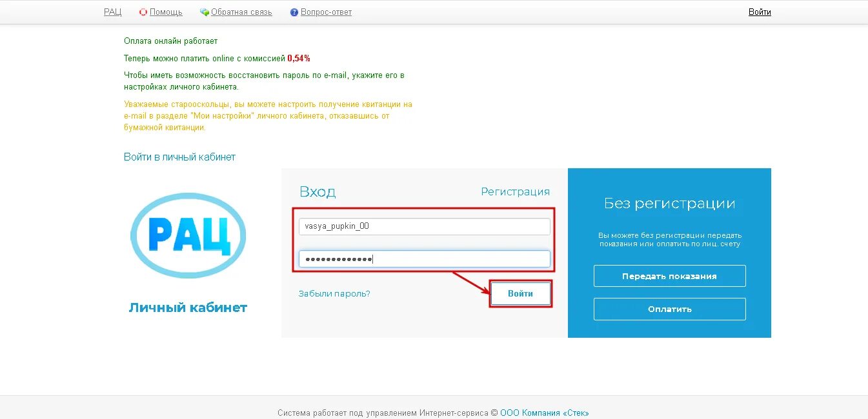The height and width of the screenshot is (419, 868).
Task: Select the Вход heading tab
Action: click(318, 192)
